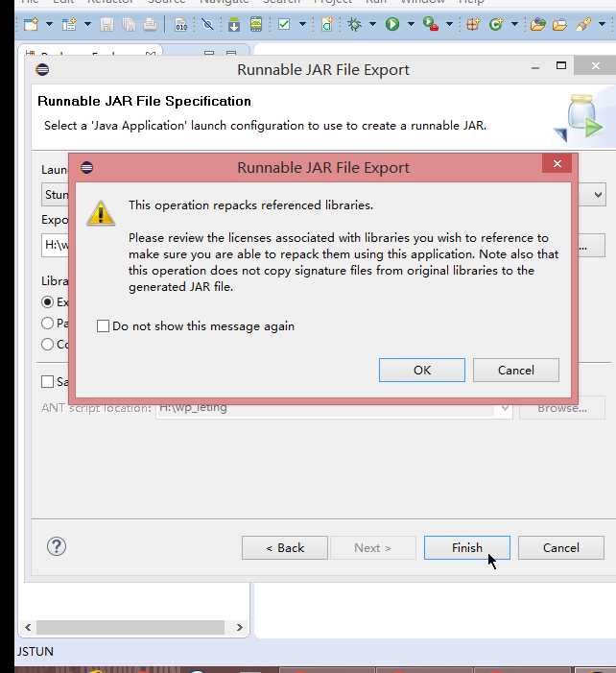Click the JSTUN status bar text
The height and width of the screenshot is (673, 616).
pyautogui.click(x=36, y=652)
